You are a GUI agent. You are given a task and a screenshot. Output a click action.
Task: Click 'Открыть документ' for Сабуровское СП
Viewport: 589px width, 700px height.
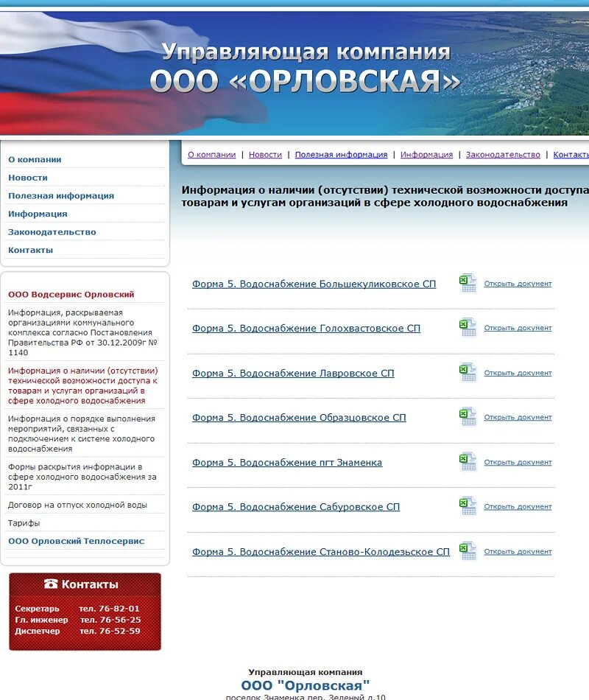pos(518,506)
